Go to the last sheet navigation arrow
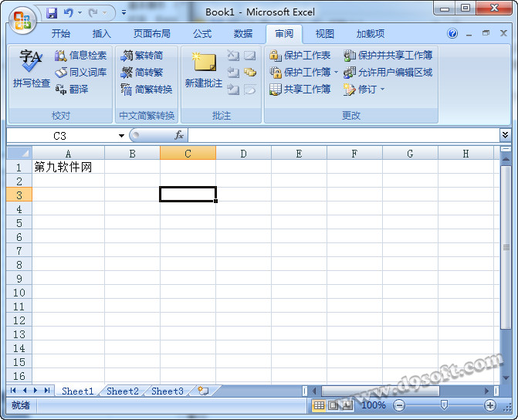Image resolution: width=518 pixels, height=420 pixels. click(x=47, y=391)
